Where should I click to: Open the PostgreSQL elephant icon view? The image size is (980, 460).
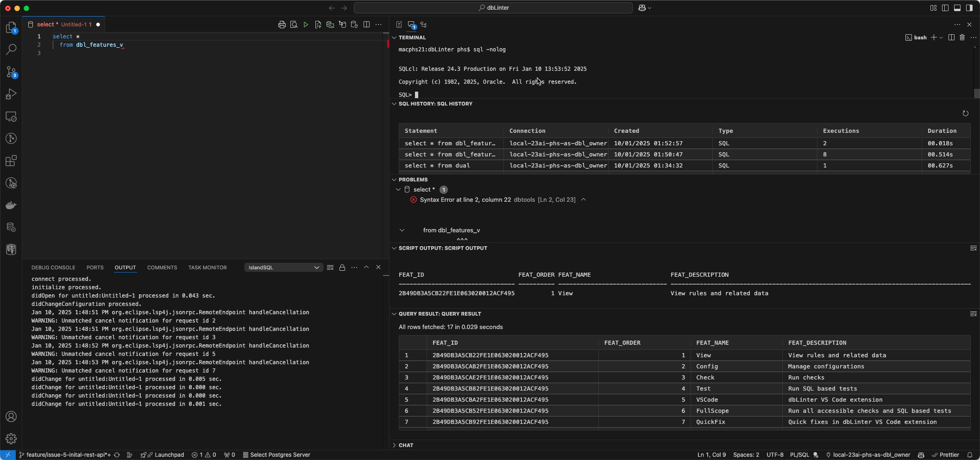(x=11, y=249)
